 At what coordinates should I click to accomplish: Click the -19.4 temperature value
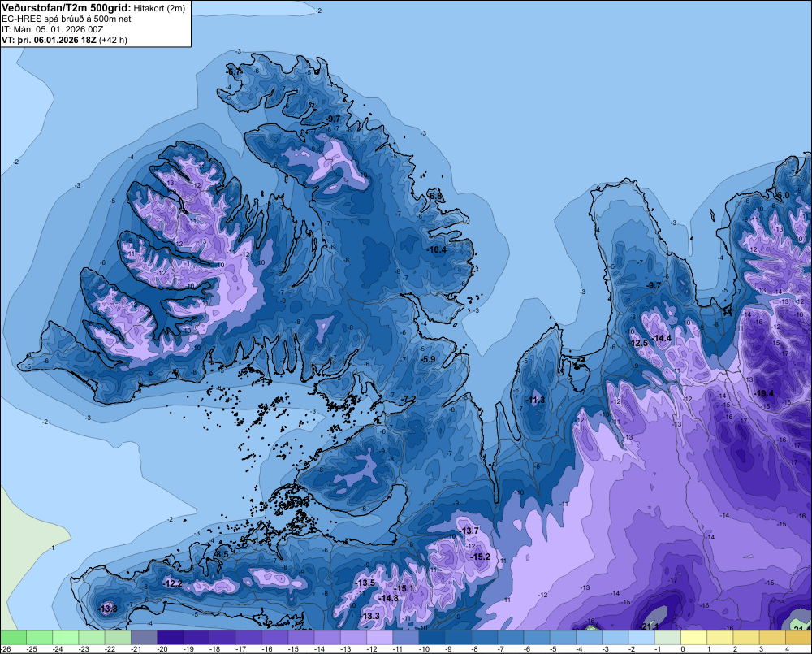pos(764,393)
